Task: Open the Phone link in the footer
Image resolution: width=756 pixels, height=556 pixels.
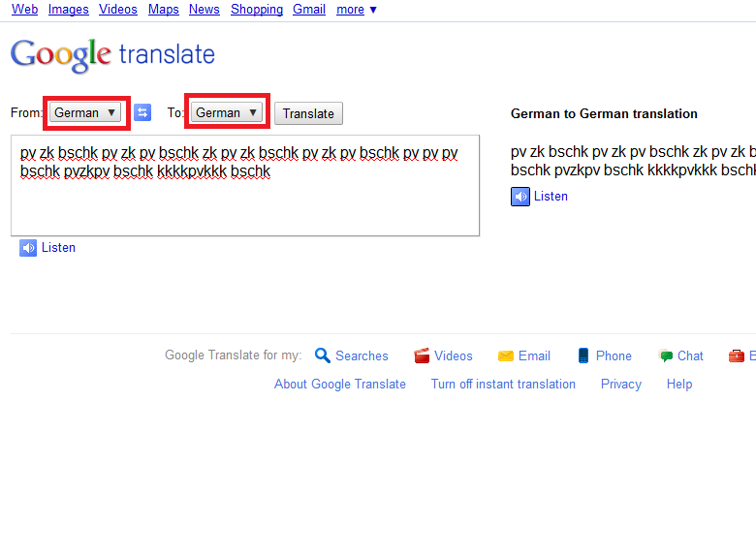Action: click(614, 356)
